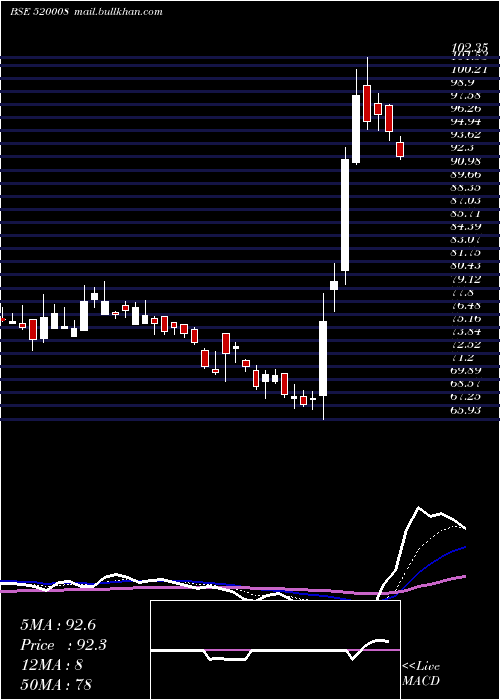Screen dimensions: 500x700
Task: Select the 83.07 price axis label
Action: [x=468, y=239]
